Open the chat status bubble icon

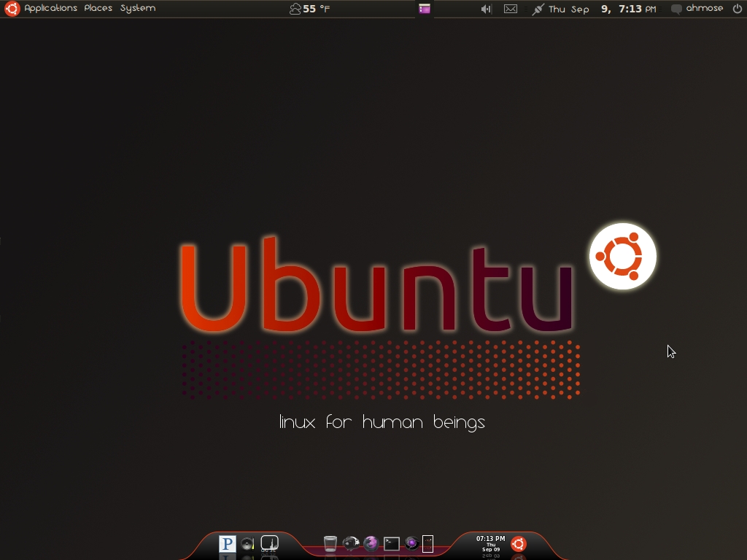pos(676,9)
